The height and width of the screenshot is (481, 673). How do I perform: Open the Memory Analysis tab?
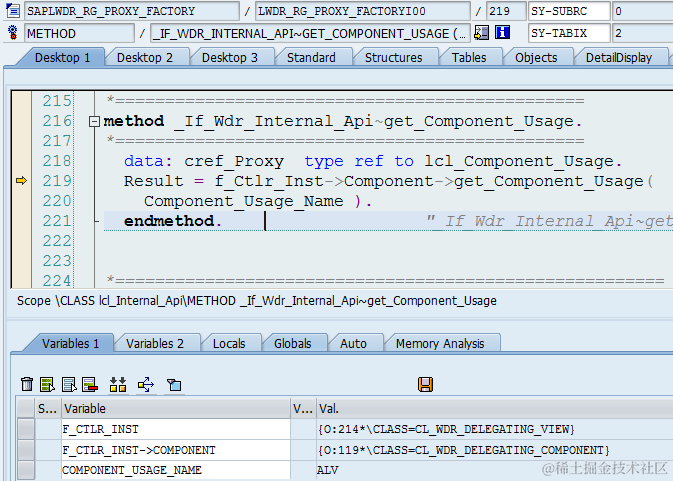(x=440, y=343)
